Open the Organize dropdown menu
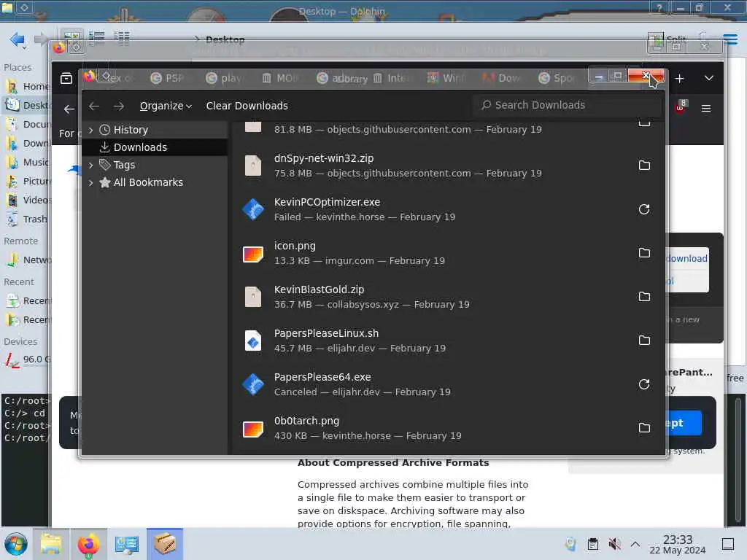 tap(166, 106)
